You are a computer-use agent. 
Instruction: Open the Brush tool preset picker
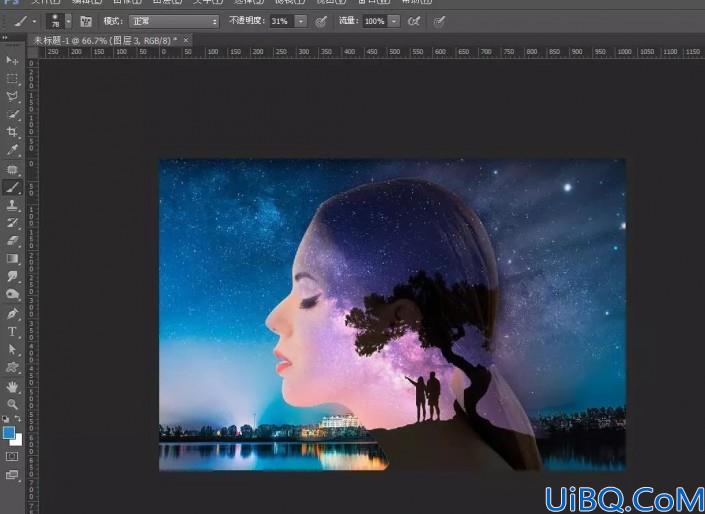pos(20,21)
